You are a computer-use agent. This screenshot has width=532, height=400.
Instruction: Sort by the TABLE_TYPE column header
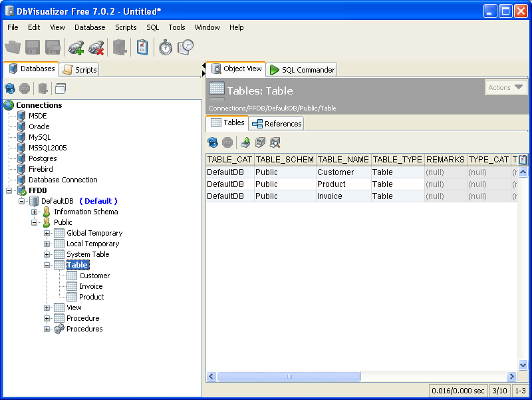pyautogui.click(x=398, y=160)
